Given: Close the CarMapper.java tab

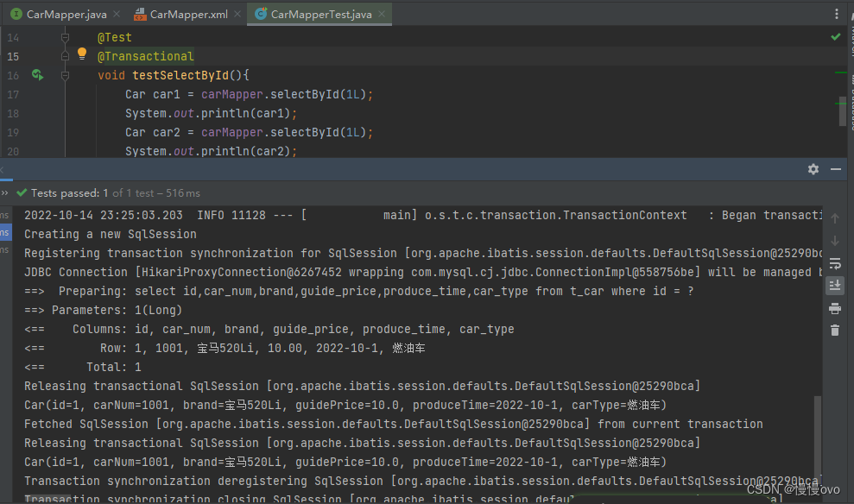Looking at the screenshot, I should 117,14.
